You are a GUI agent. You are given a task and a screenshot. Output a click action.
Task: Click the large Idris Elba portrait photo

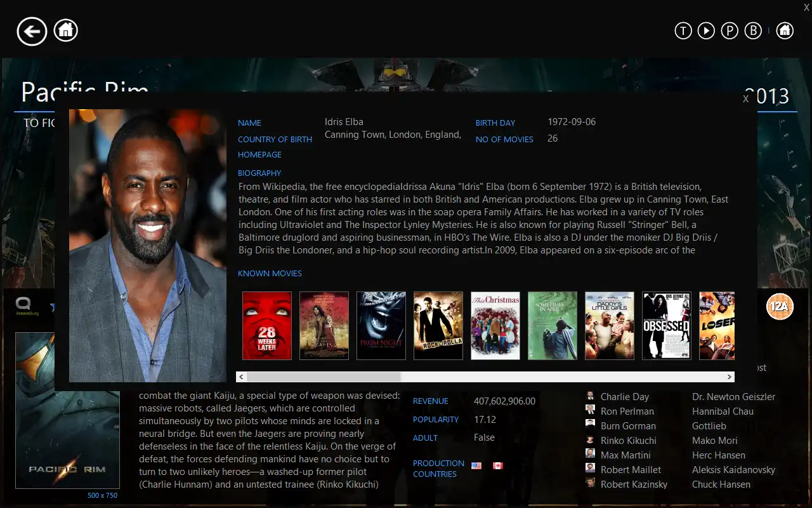click(148, 246)
